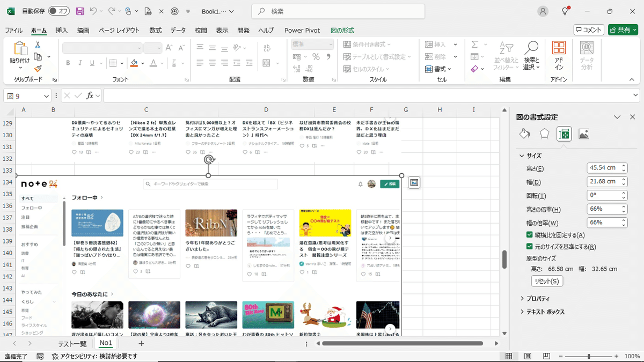The image size is (644, 362).
Task: Expand the formula bar chevron
Action: [x=636, y=95]
